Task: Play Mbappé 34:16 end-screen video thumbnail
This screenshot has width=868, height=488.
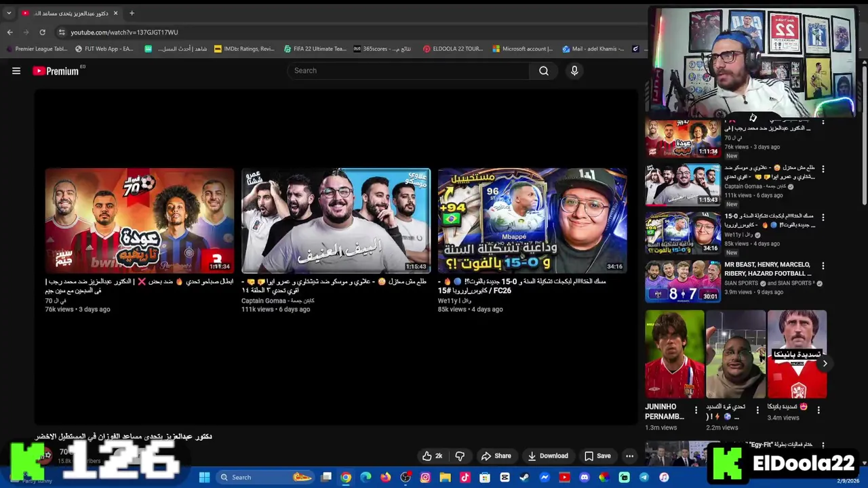Action: (532, 220)
